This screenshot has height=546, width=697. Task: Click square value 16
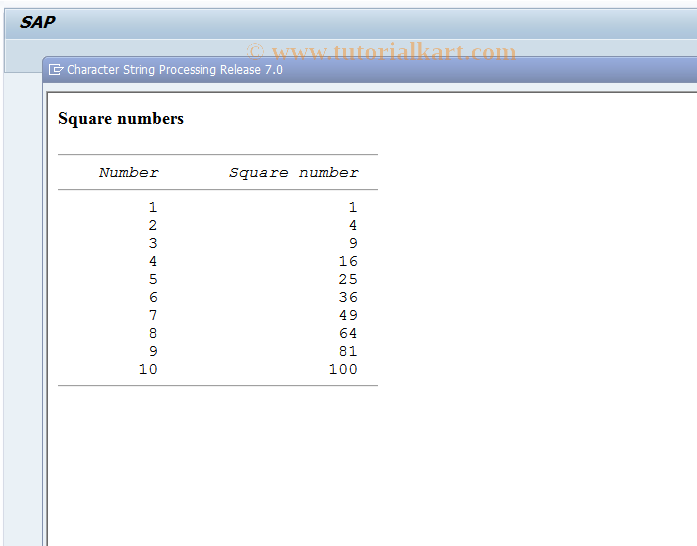(348, 261)
